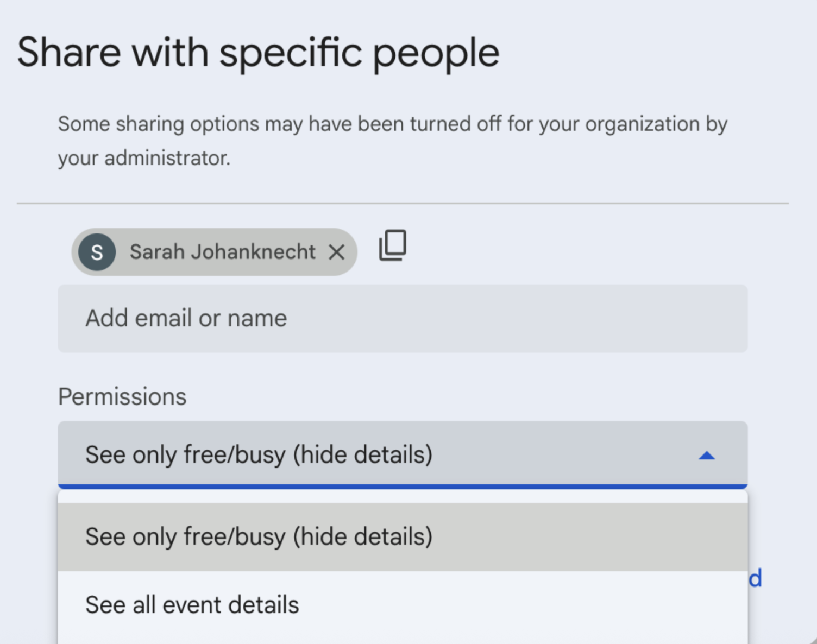Viewport: 817px width, 644px height.
Task: Click the divider line below the notice
Action: (402, 204)
